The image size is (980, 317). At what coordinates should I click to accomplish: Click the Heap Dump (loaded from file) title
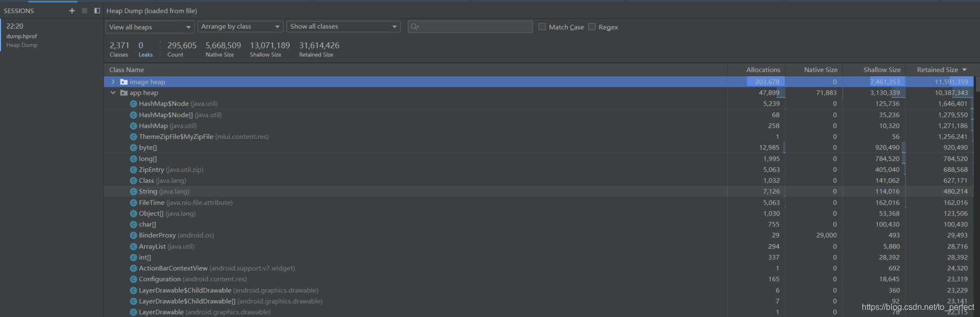pyautogui.click(x=152, y=11)
